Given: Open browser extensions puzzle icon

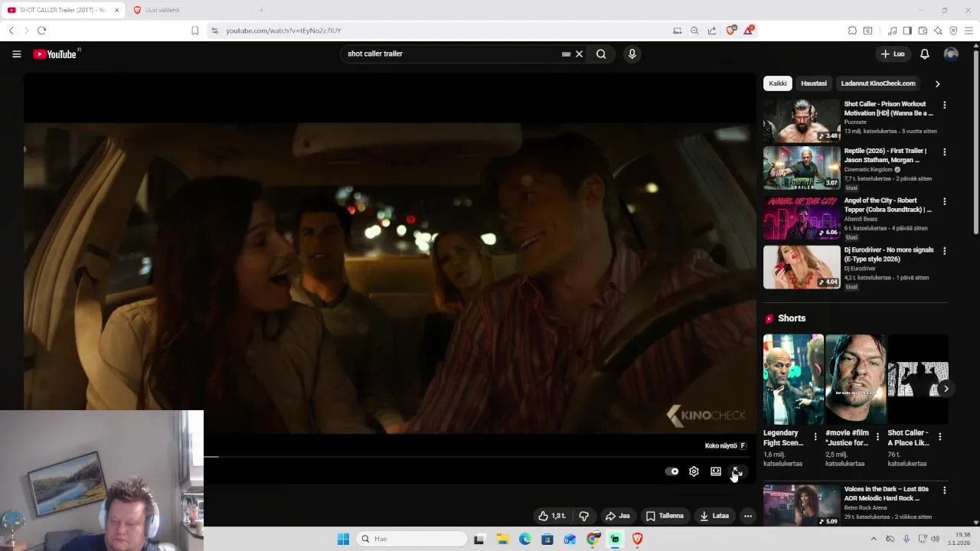Looking at the screenshot, I should (852, 31).
